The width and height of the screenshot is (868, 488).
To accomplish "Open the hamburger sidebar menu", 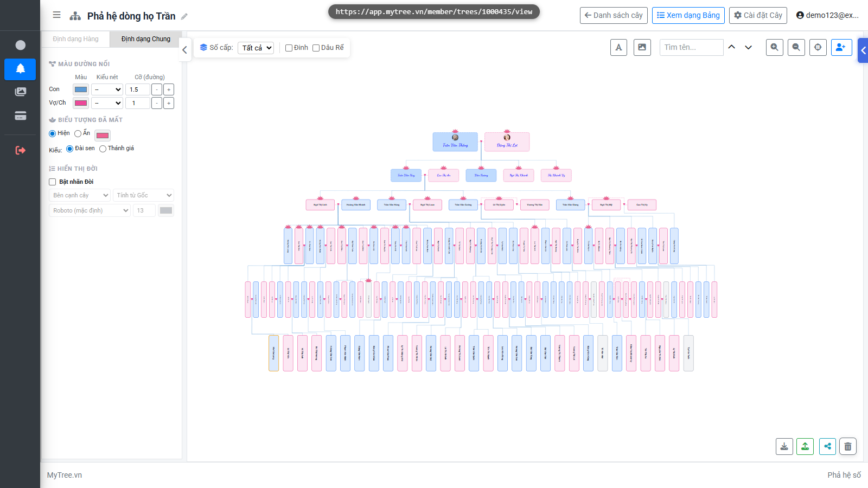I will [56, 15].
